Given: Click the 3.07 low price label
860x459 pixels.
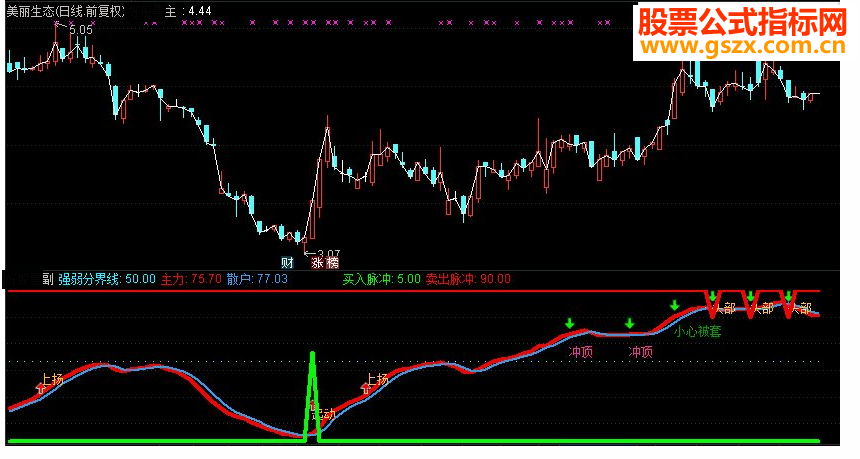Looking at the screenshot, I should click(329, 254).
